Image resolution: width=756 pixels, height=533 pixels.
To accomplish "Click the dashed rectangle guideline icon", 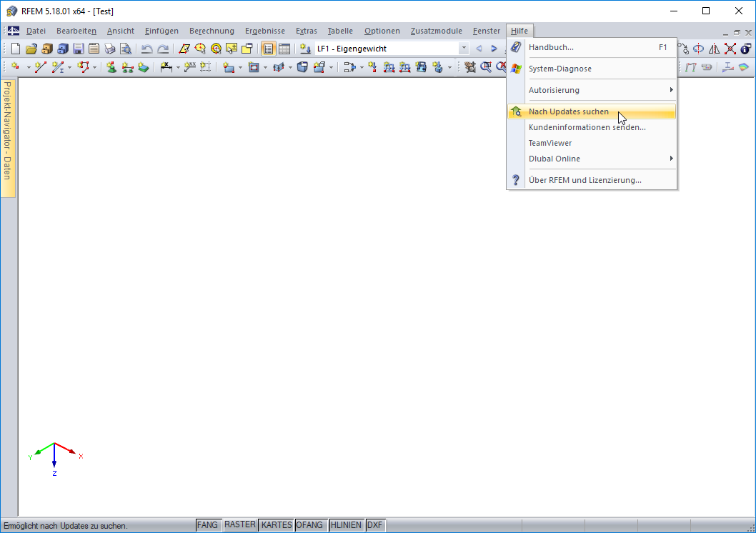I will pos(205,67).
